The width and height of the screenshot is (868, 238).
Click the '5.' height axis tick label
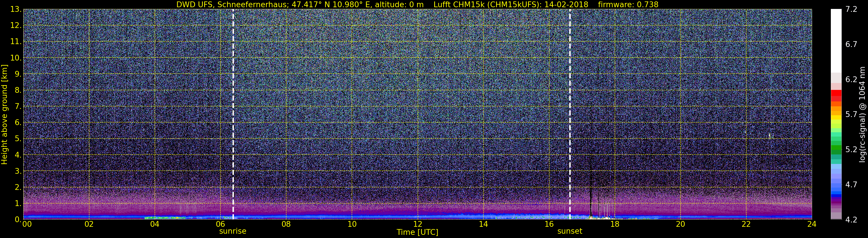pyautogui.click(x=18, y=139)
